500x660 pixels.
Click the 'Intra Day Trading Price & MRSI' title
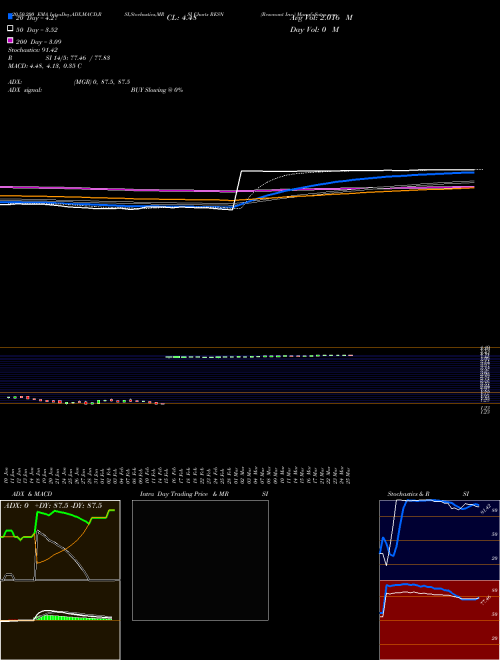click(204, 494)
